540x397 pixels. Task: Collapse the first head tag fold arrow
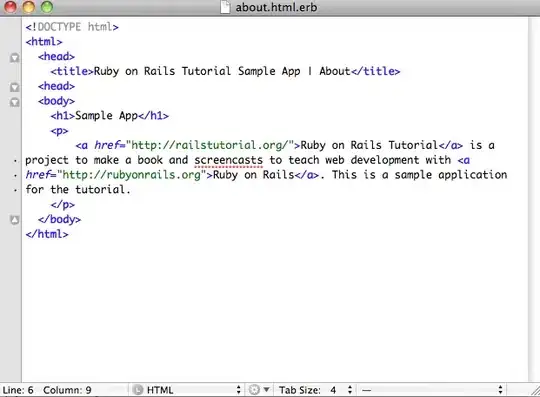[14, 58]
